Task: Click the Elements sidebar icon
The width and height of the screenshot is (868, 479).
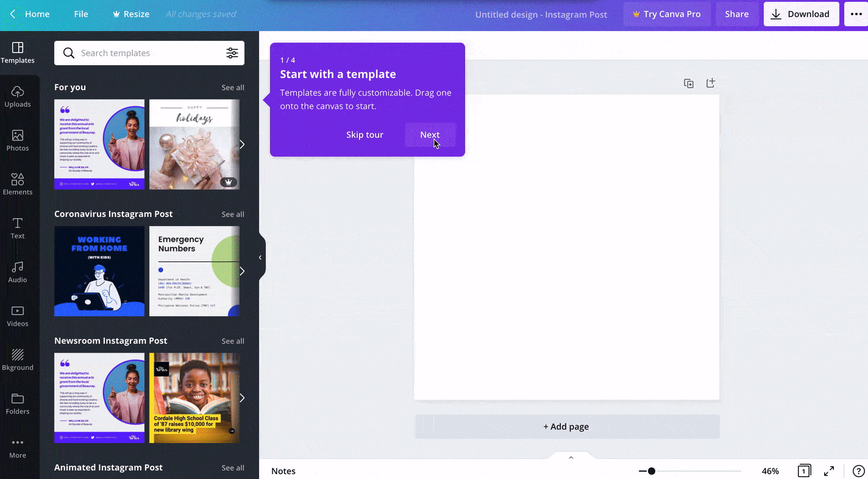Action: coord(18,184)
